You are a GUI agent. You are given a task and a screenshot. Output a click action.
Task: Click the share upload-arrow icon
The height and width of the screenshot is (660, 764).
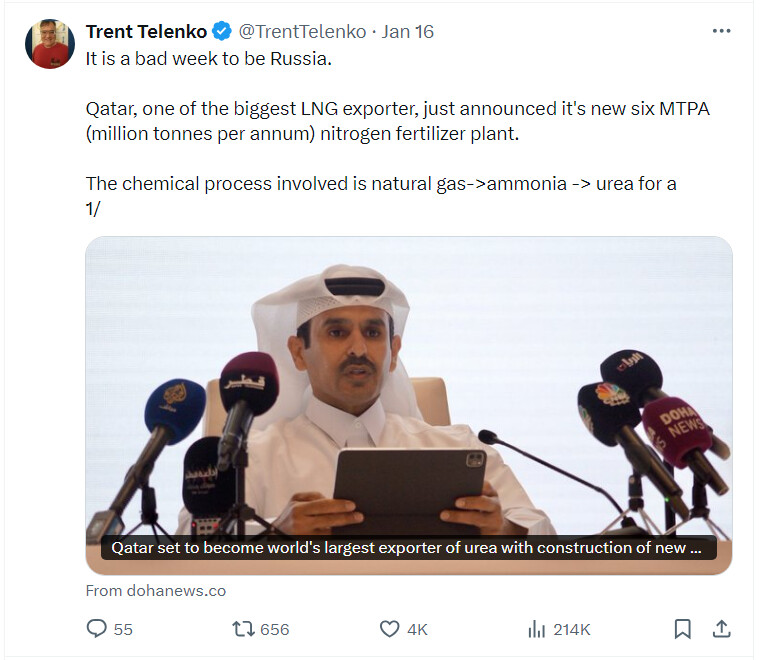click(722, 629)
